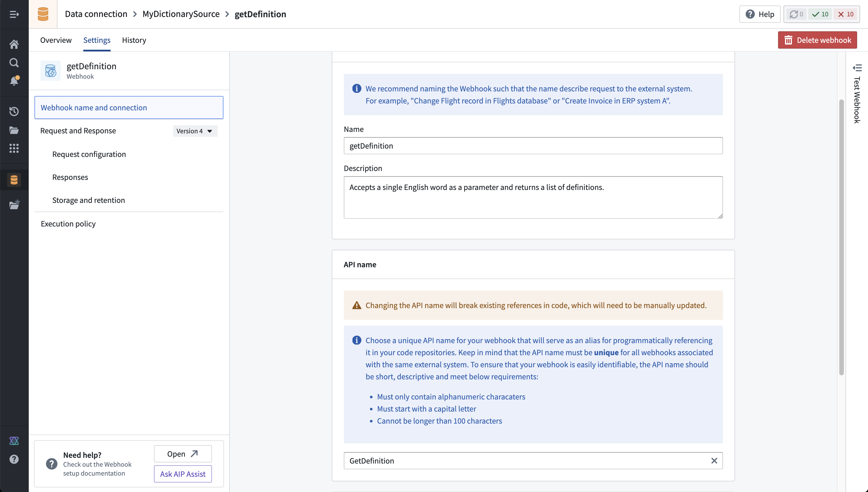Navigate to MyDictionarySource breadcrumb
Viewport: 868px width, 492px height.
[x=181, y=14]
